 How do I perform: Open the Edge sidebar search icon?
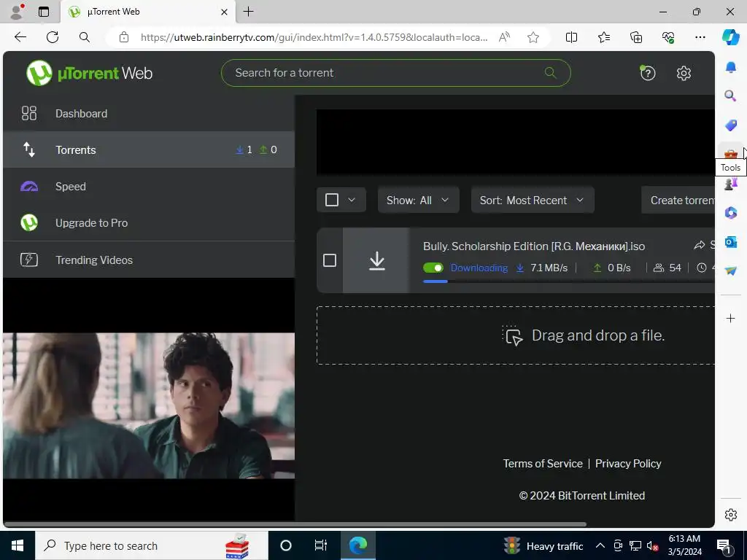click(x=730, y=96)
